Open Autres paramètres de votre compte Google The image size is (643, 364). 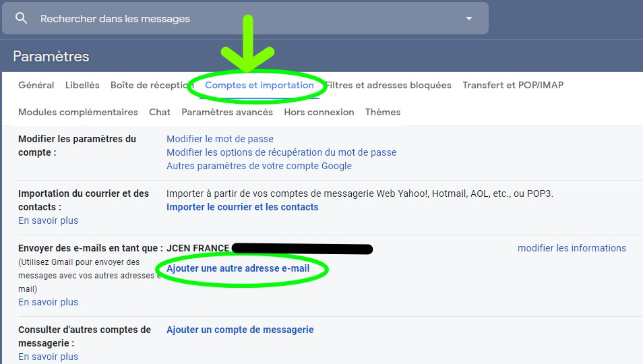259,166
